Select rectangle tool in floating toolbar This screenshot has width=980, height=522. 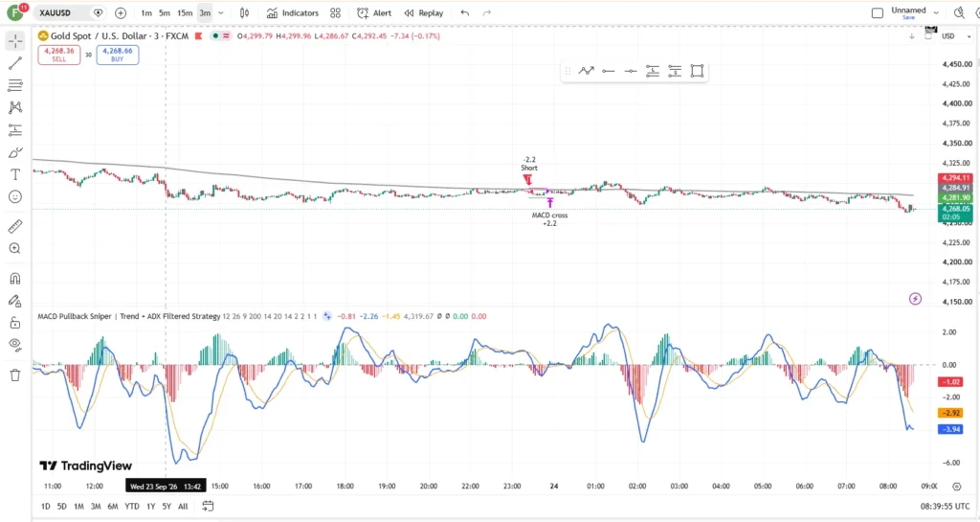click(x=697, y=71)
